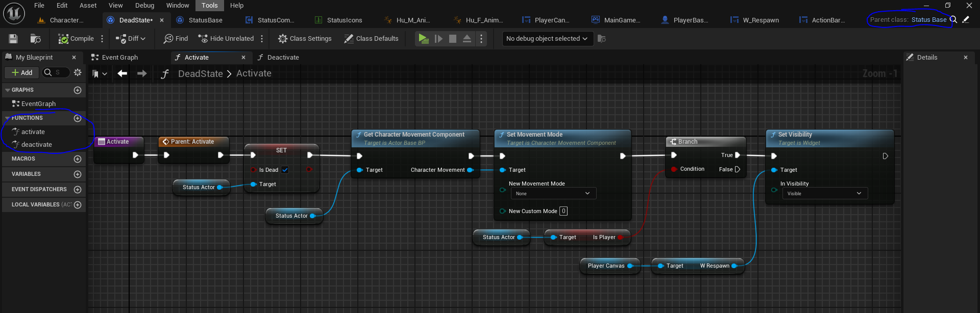
Task: Open the Debug menu
Action: tap(144, 6)
